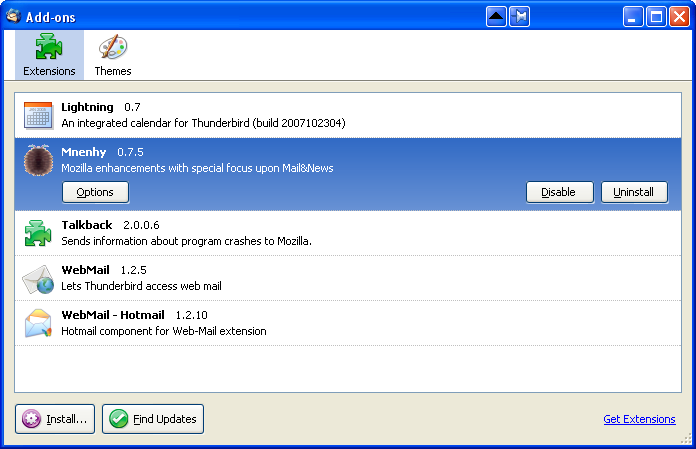Image resolution: width=696 pixels, height=449 pixels.
Task: Switch to the Themes tab
Action: [113, 56]
